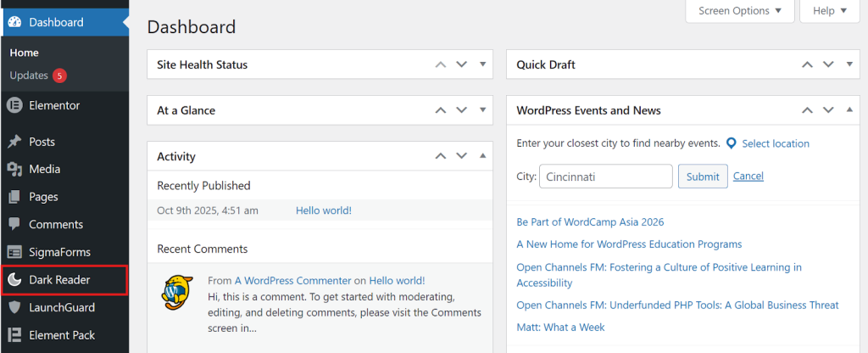This screenshot has height=353, width=868.
Task: Click the Oct 9th 2025, 4:51 am date
Action: 208,210
